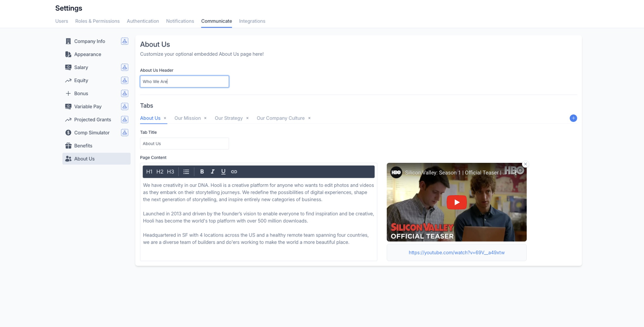Screen dimensions: 644x327
Task: Click the flask icon beside Comp Simulator
Action: 124,132
